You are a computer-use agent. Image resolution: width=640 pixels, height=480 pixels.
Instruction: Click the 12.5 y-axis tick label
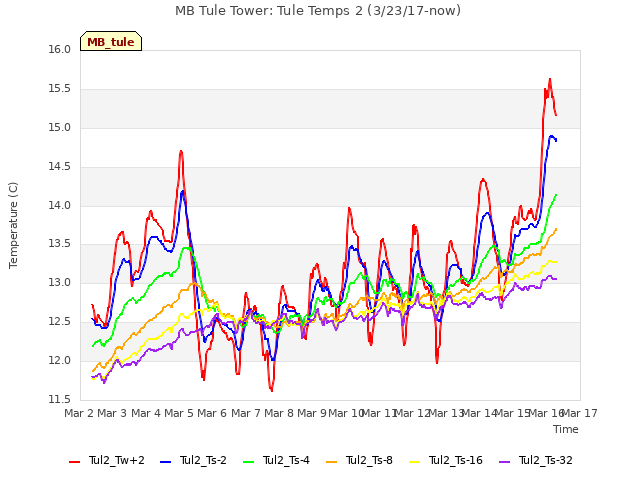(x=60, y=322)
